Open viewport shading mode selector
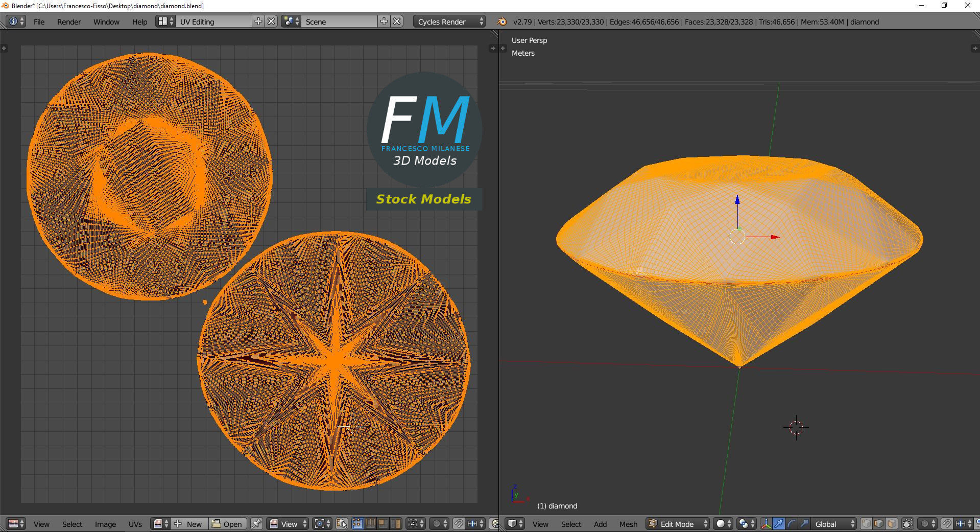The image size is (980, 532). 723,524
